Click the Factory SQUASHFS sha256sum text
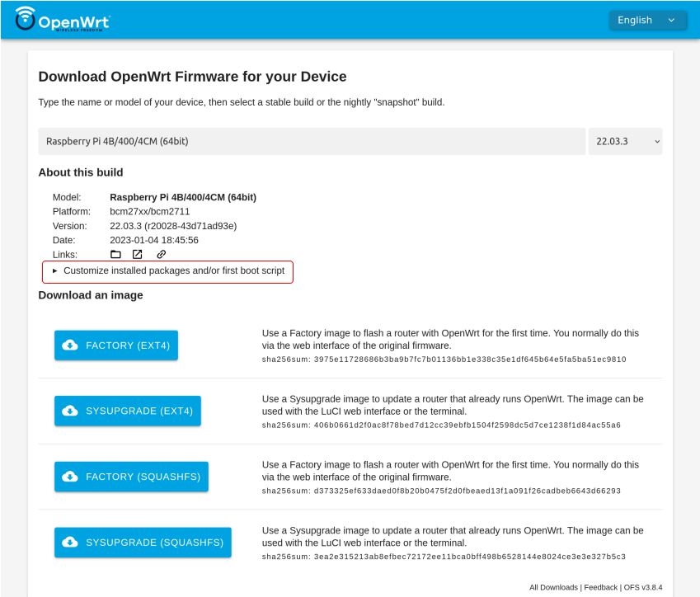 441,491
